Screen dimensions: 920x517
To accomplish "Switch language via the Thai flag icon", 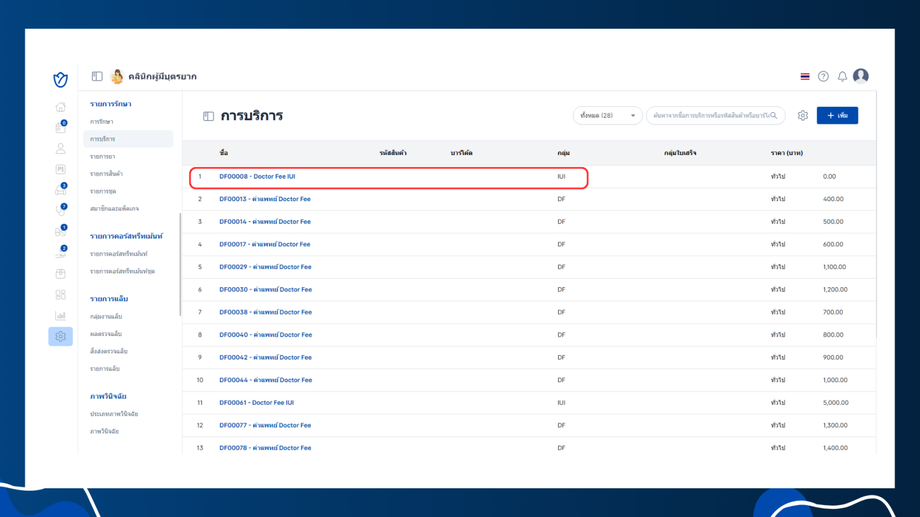I will point(805,76).
